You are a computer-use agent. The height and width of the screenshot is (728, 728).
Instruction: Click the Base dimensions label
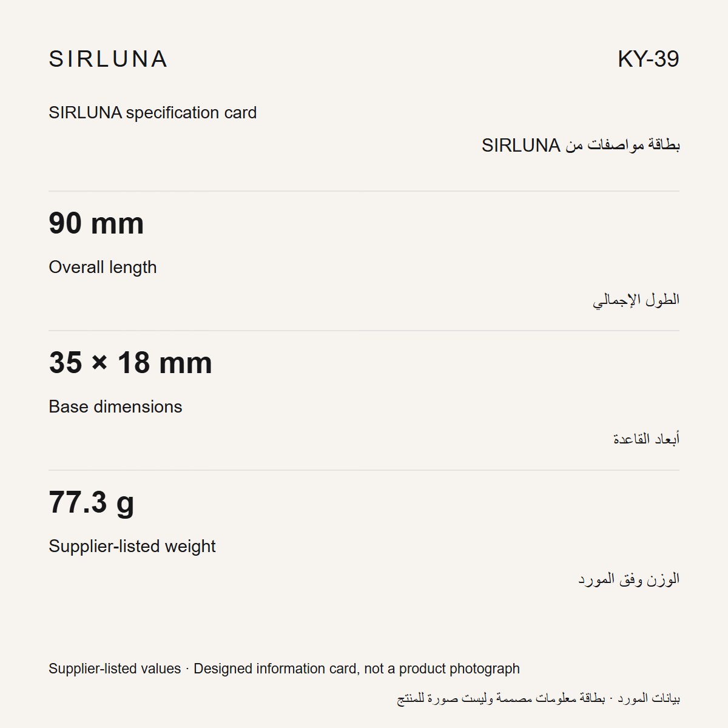point(115,406)
